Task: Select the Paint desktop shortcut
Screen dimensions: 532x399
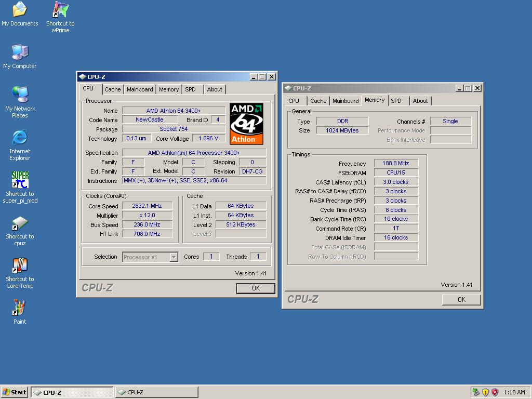Action: [20, 312]
